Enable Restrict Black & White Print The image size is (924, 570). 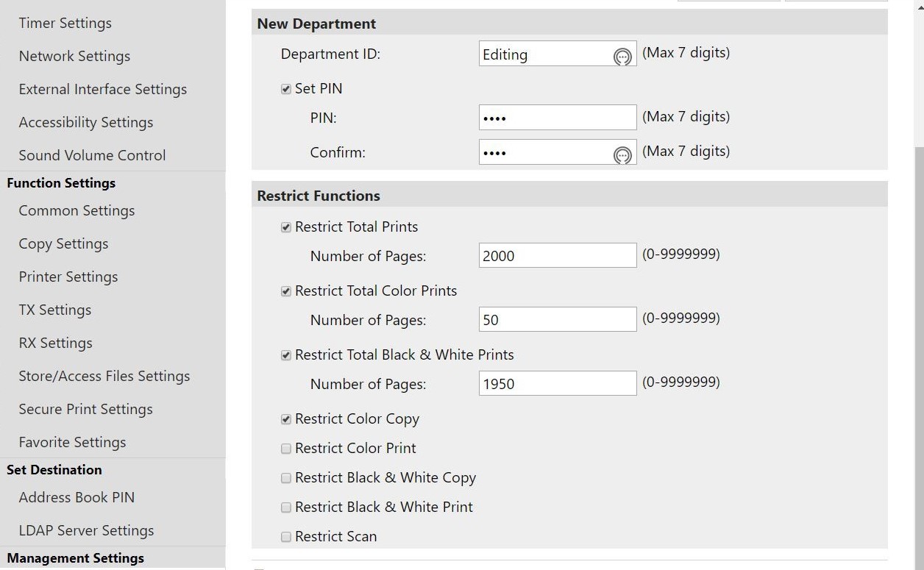point(286,507)
